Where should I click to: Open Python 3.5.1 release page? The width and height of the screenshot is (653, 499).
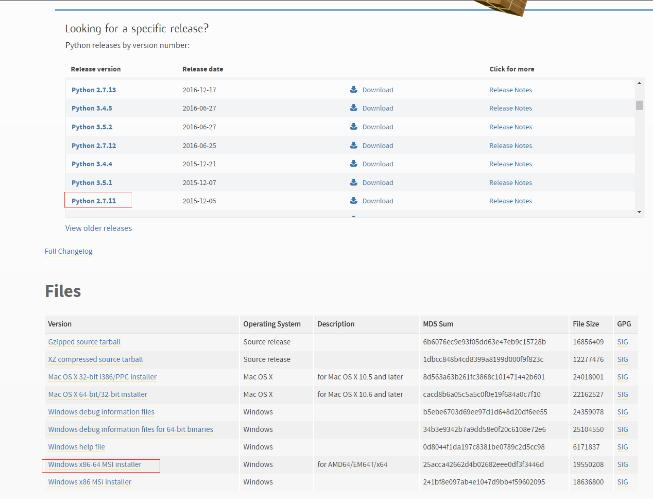point(92,183)
